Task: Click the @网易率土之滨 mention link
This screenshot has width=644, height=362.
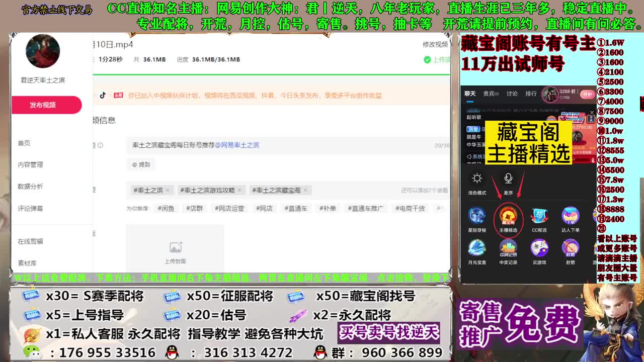Action: pyautogui.click(x=237, y=145)
